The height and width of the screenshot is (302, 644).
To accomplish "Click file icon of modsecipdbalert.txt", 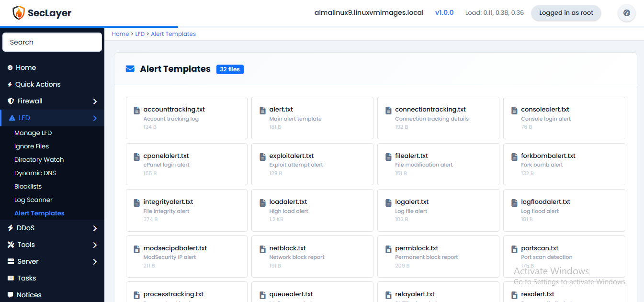I will coord(136,249).
